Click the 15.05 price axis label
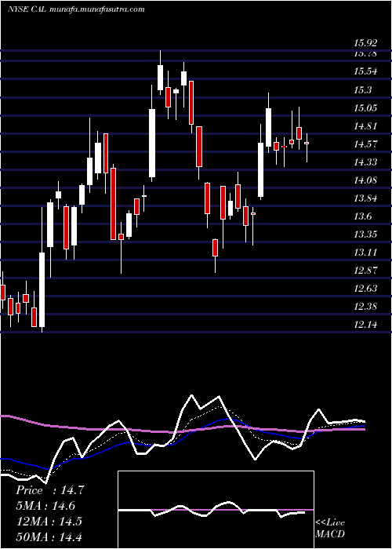The width and height of the screenshot is (392, 549). click(365, 107)
